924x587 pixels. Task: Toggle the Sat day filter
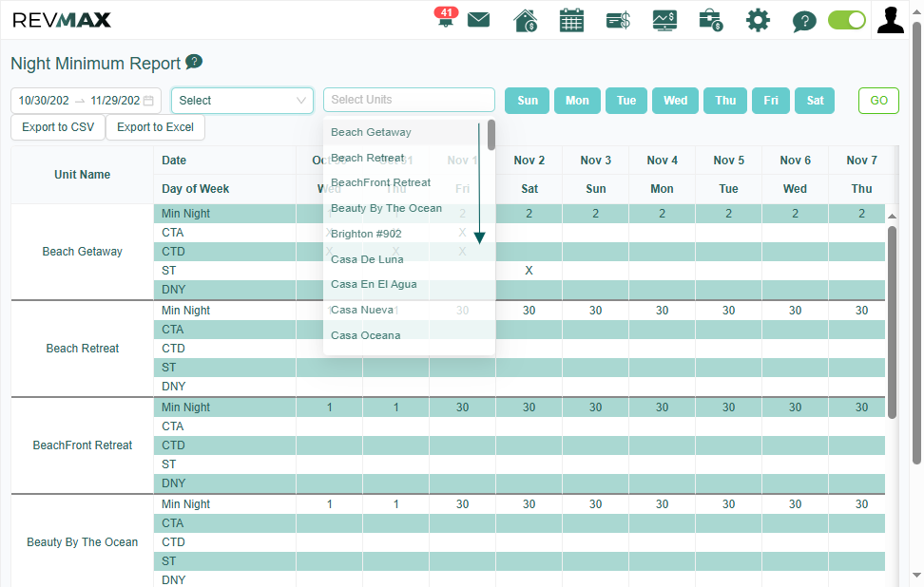(815, 101)
